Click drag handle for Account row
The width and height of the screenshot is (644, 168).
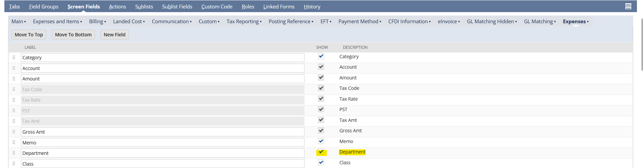(x=14, y=68)
